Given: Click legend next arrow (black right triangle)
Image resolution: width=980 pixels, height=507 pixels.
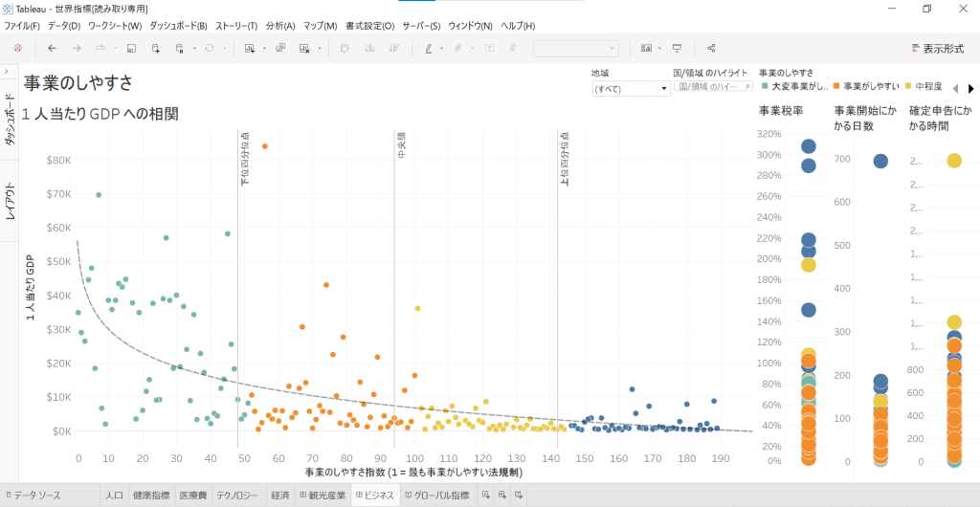Looking at the screenshot, I should [x=971, y=88].
